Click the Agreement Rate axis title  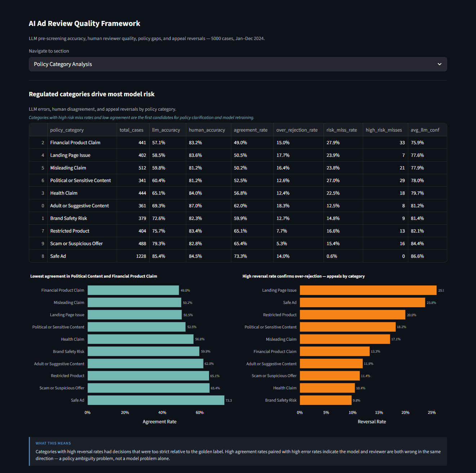(160, 422)
